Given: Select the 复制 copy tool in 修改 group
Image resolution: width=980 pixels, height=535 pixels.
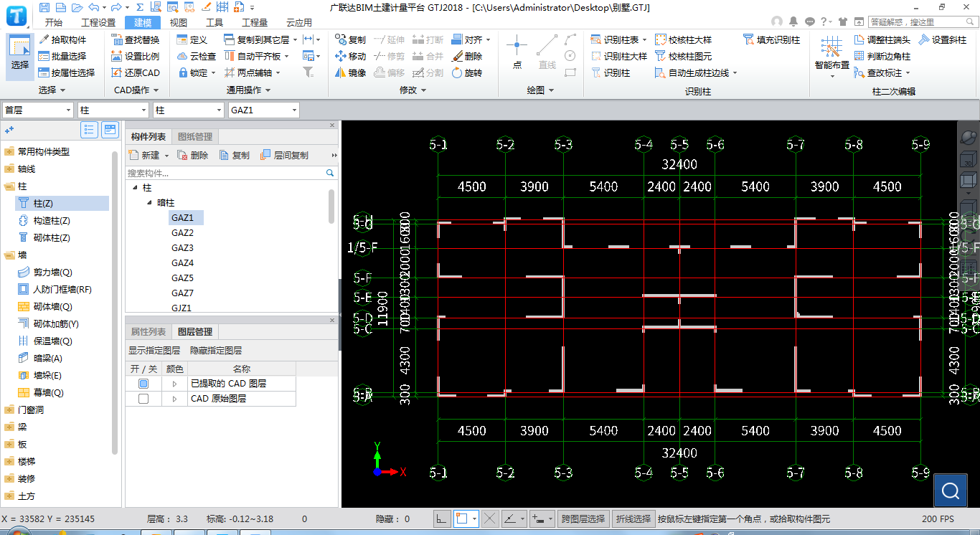Looking at the screenshot, I should point(351,40).
